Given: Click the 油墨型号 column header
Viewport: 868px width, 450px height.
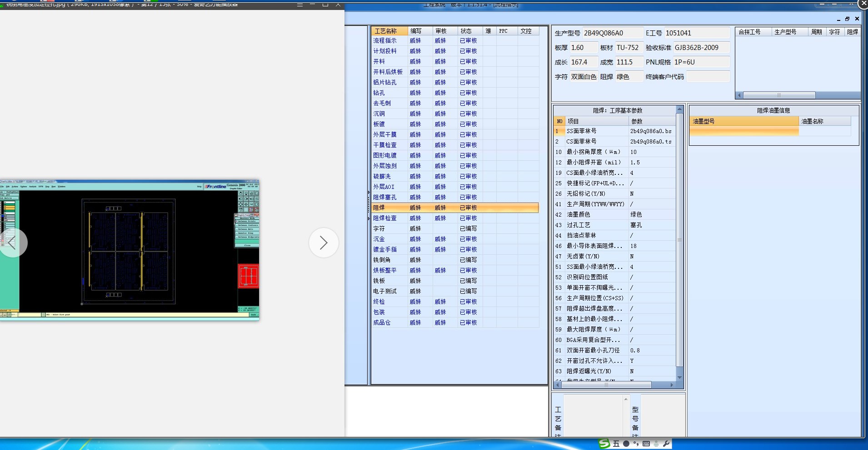Looking at the screenshot, I should pyautogui.click(x=744, y=121).
